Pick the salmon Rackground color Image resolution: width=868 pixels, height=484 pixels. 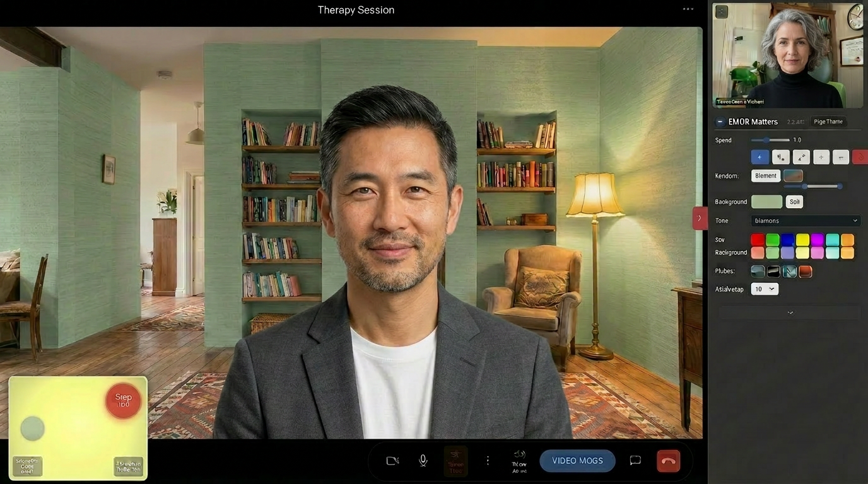pyautogui.click(x=758, y=253)
